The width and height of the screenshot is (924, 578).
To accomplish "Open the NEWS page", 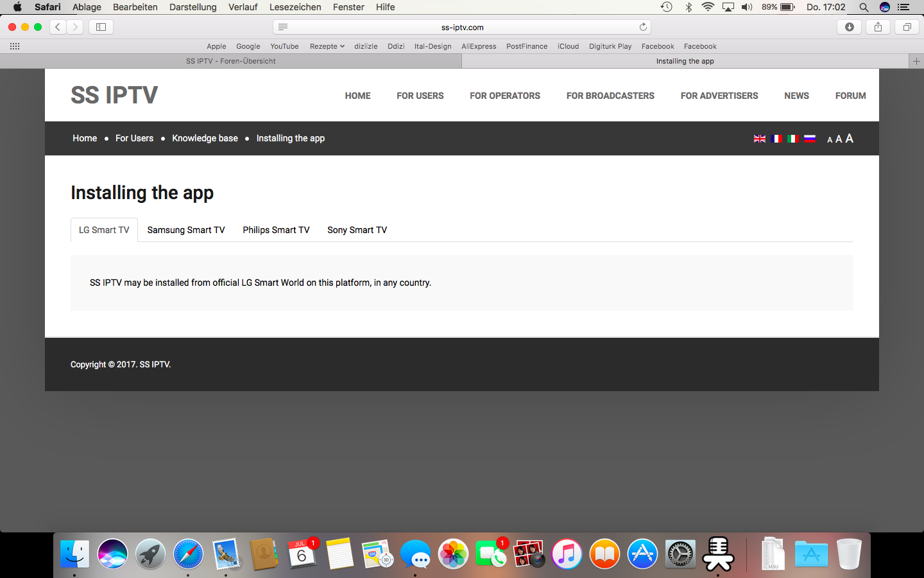I will click(796, 96).
